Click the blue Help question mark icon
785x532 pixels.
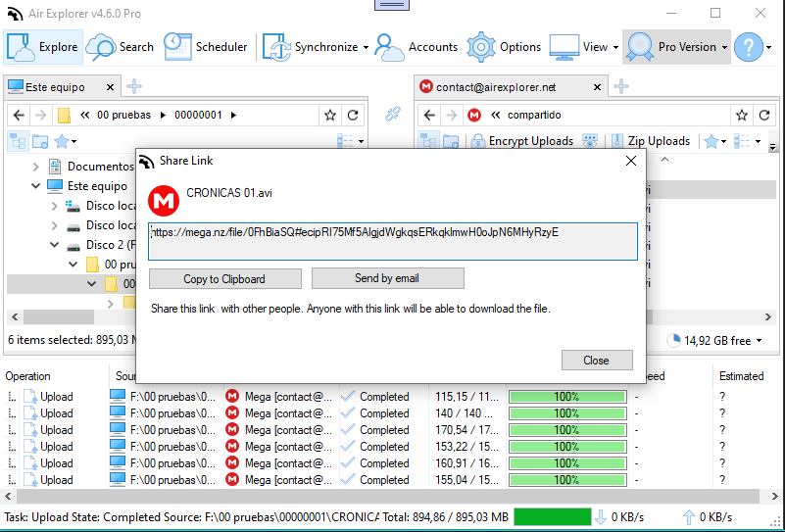[749, 47]
